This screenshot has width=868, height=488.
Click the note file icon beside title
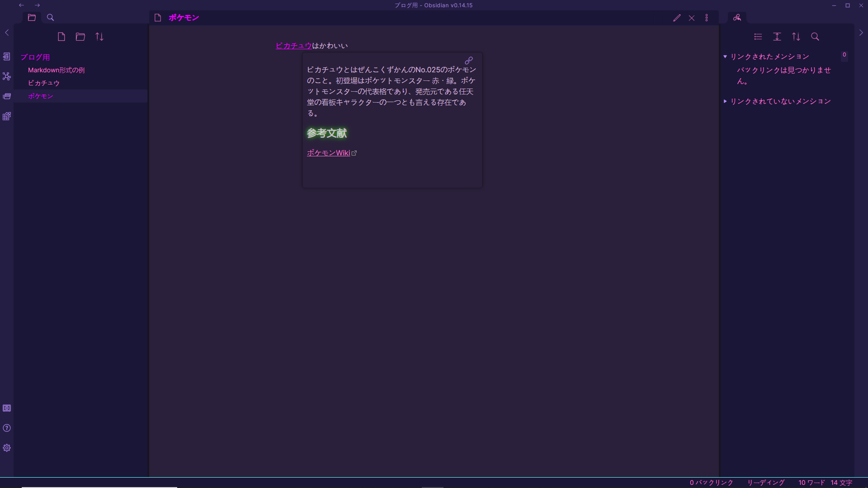coord(158,18)
